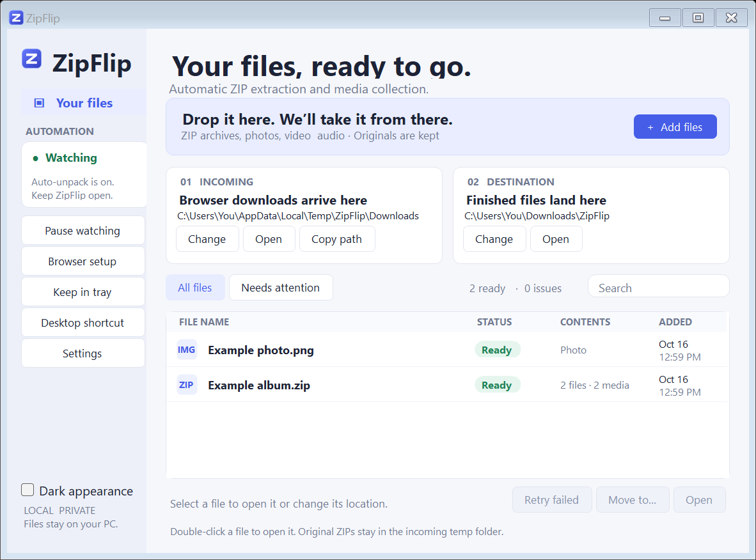Image resolution: width=756 pixels, height=560 pixels.
Task: Click the Add files button
Action: point(675,127)
